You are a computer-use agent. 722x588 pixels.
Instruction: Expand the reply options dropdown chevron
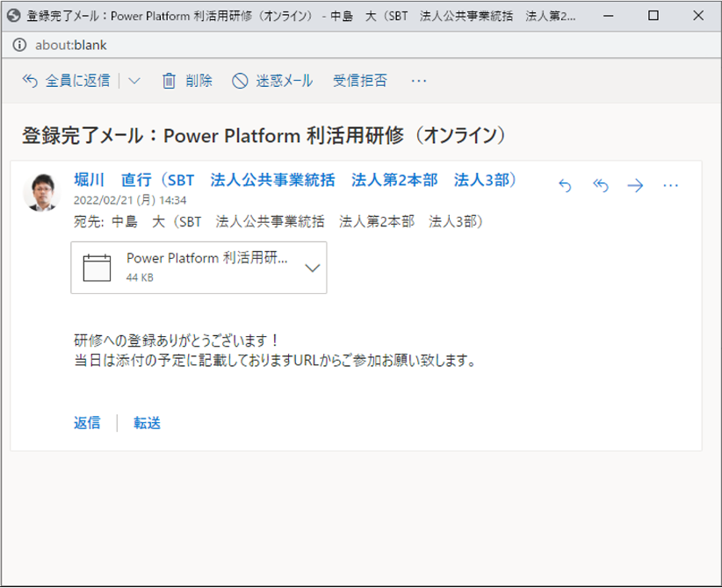[134, 82]
